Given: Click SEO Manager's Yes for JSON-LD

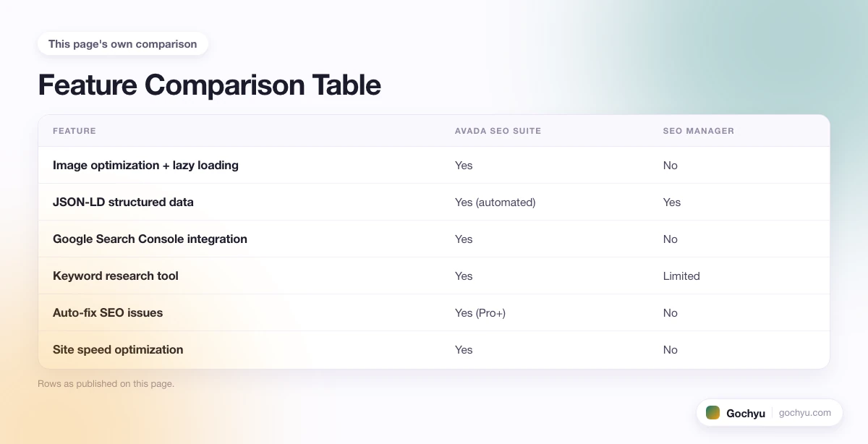Looking at the screenshot, I should pos(672,202).
